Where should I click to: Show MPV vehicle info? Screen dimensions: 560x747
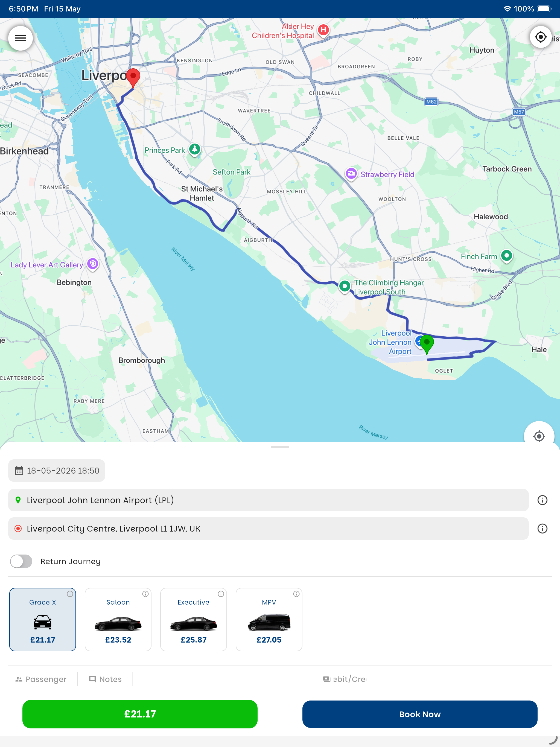click(297, 594)
